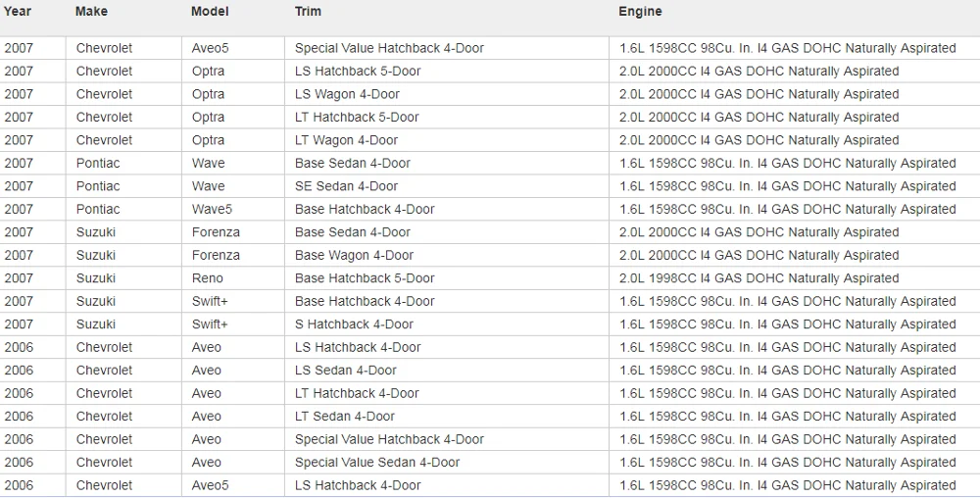This screenshot has height=498, width=980.
Task: Click the LS Wagon 4-Door trim
Action: point(347,94)
